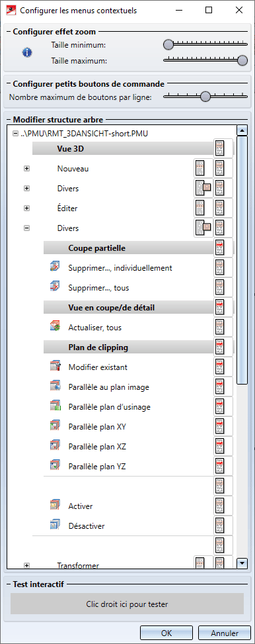Click the blue info icon under zoom effect

[x=27, y=52]
